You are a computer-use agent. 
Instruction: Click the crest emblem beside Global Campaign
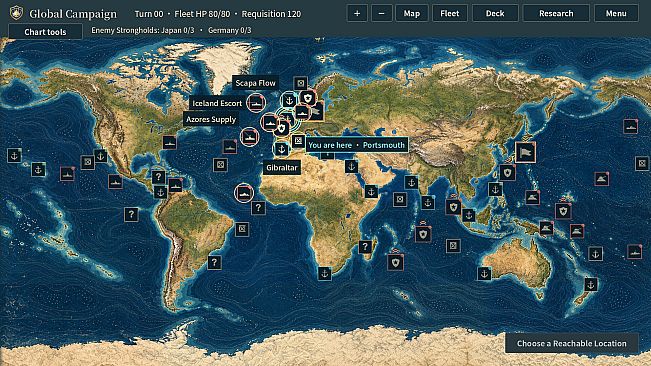pos(16,13)
